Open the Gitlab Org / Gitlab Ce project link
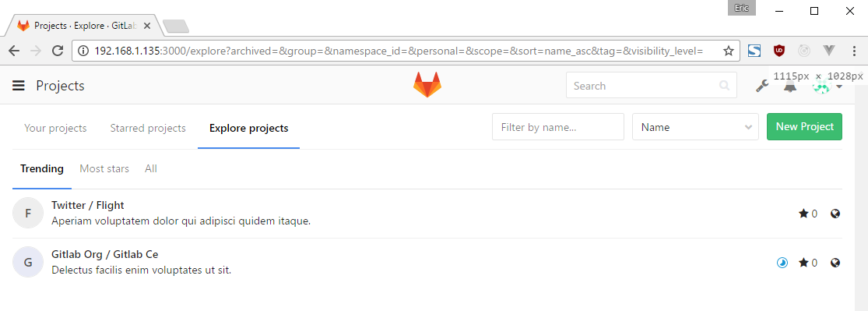The width and height of the screenshot is (868, 311). [104, 254]
